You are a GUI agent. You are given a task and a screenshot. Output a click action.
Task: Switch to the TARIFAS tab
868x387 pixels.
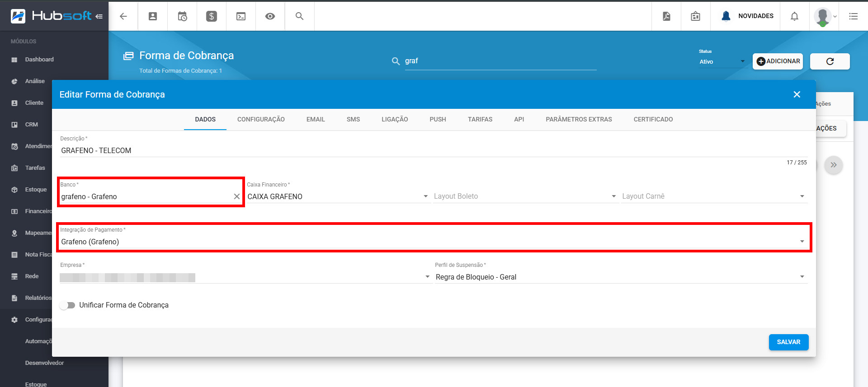pyautogui.click(x=480, y=119)
